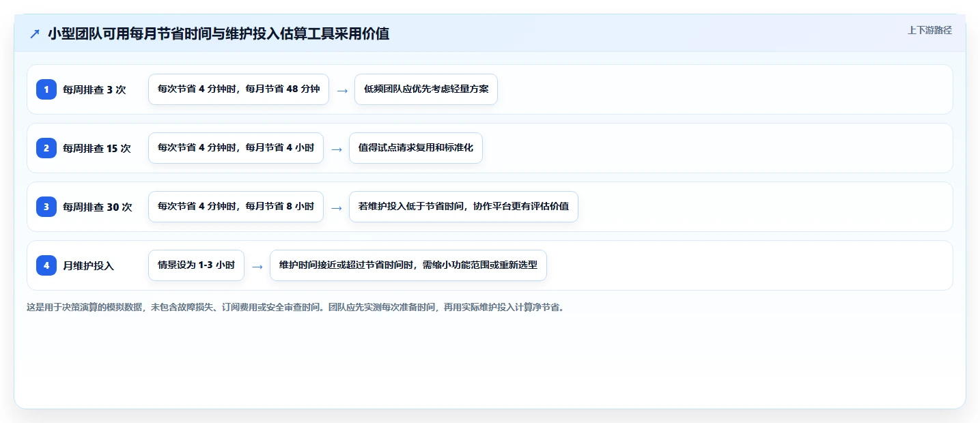
Task: Click 低频团队应优先考虑轻量方案 box
Action: (426, 89)
